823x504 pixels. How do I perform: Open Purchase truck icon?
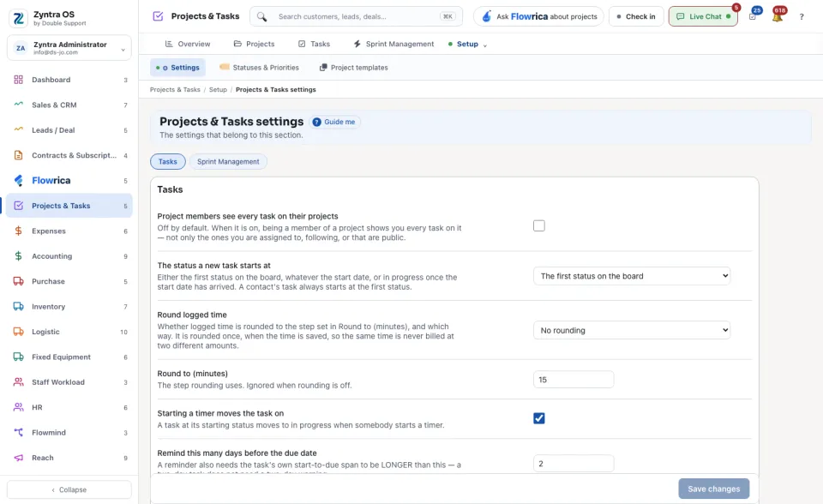(18, 281)
